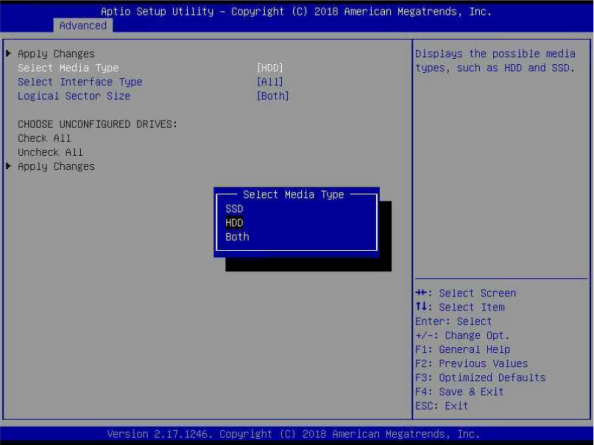Open the [All] interface type value

270,82
